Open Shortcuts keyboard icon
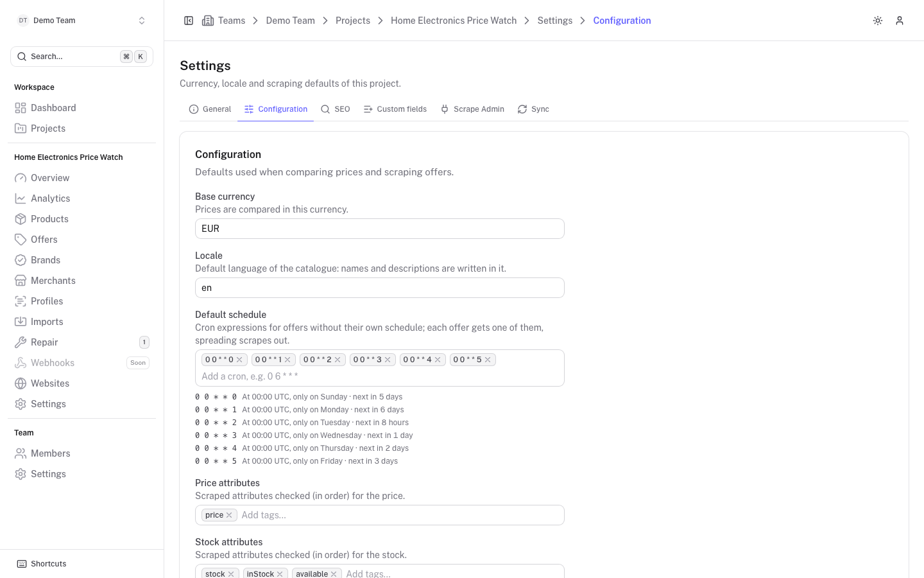924x578 pixels. pyautogui.click(x=22, y=564)
